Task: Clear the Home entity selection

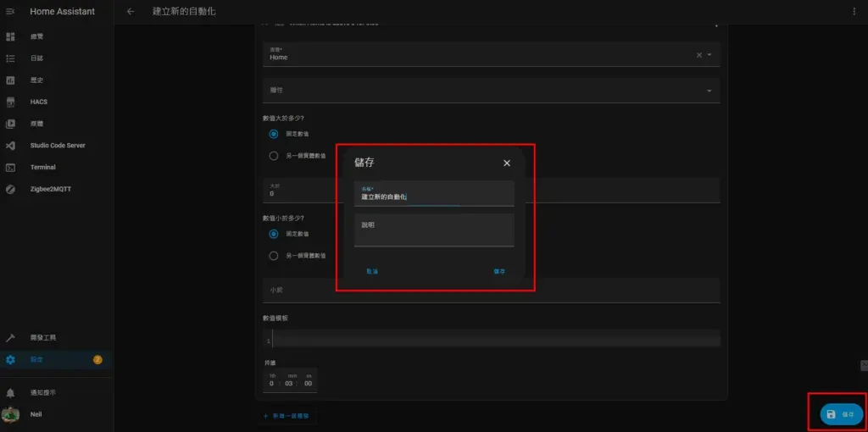Action: [699, 55]
